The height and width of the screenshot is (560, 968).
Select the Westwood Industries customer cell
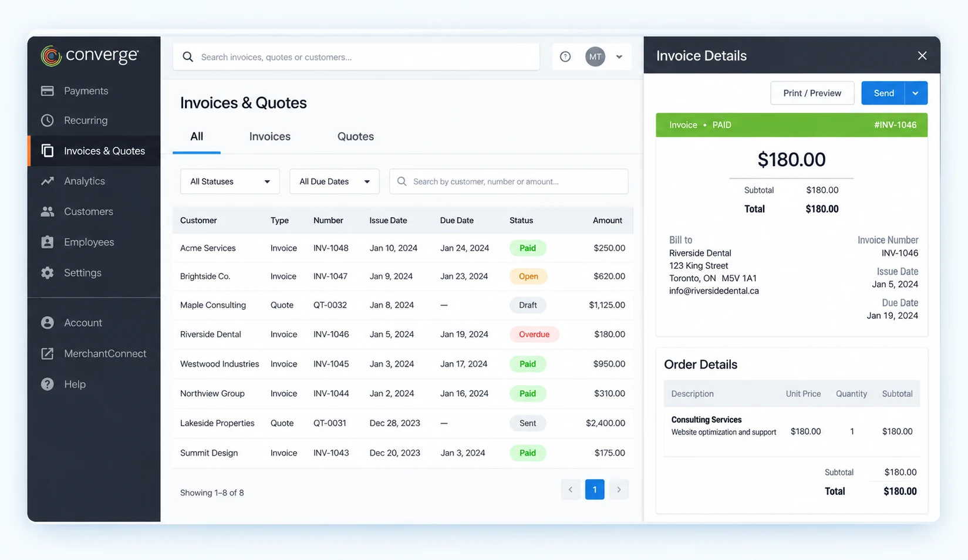point(220,364)
